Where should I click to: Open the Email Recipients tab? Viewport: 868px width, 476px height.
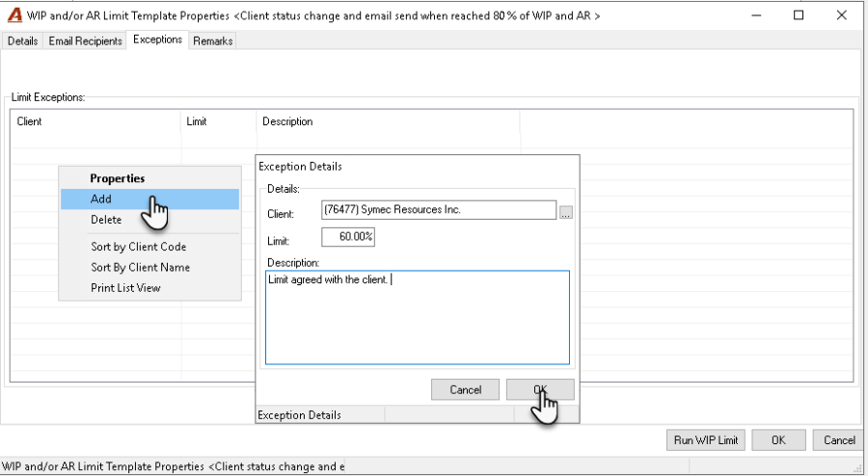tap(85, 40)
